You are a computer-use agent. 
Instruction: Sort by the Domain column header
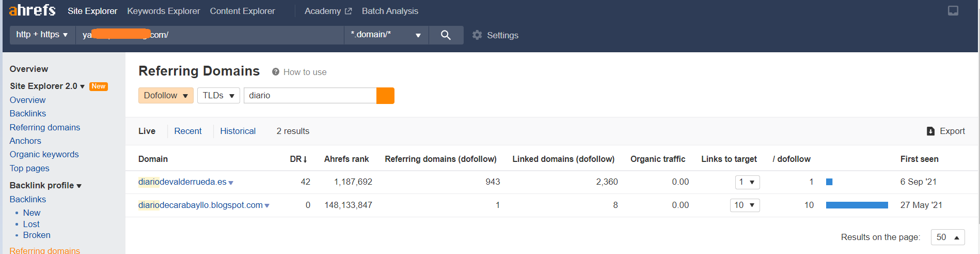(153, 159)
